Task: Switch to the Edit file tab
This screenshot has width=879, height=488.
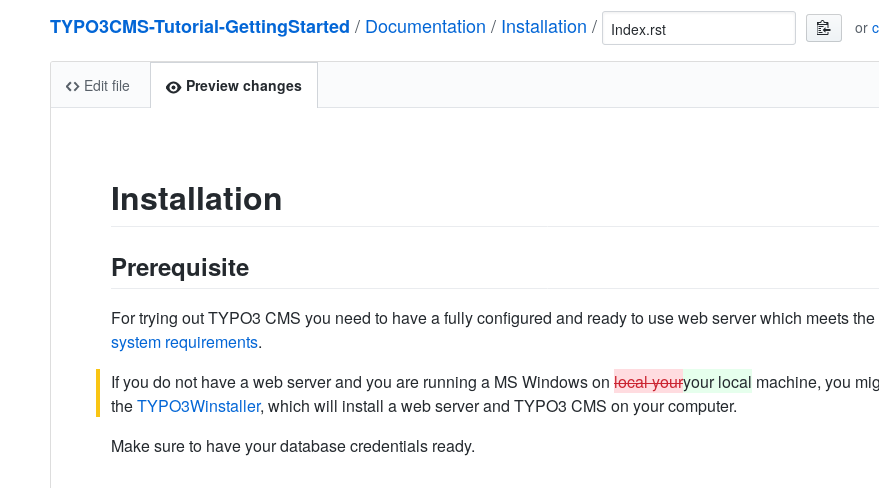Action: click(99, 86)
